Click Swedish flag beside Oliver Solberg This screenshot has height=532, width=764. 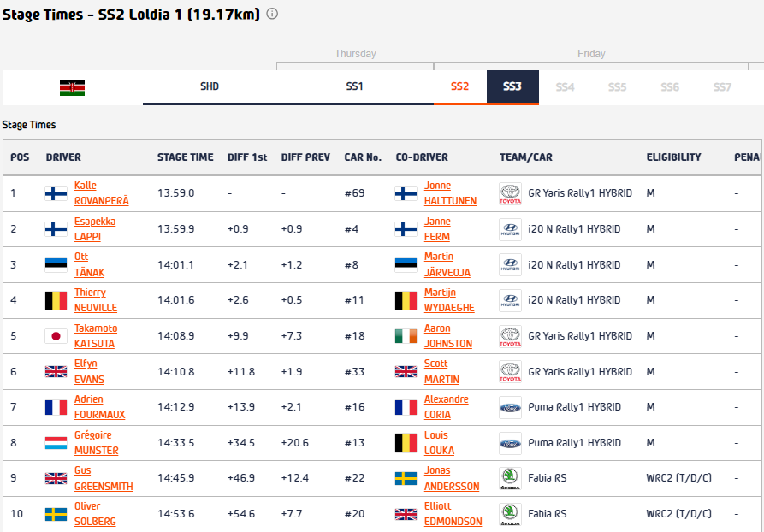click(x=56, y=514)
